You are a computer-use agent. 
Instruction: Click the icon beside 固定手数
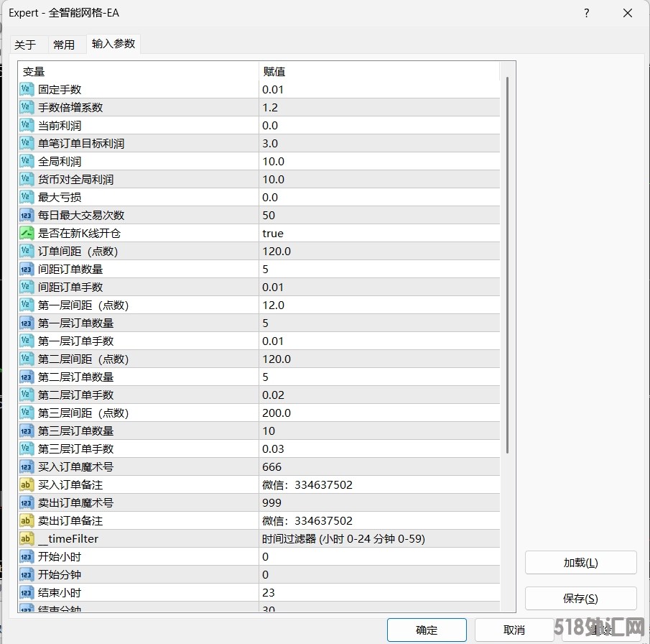coord(27,89)
